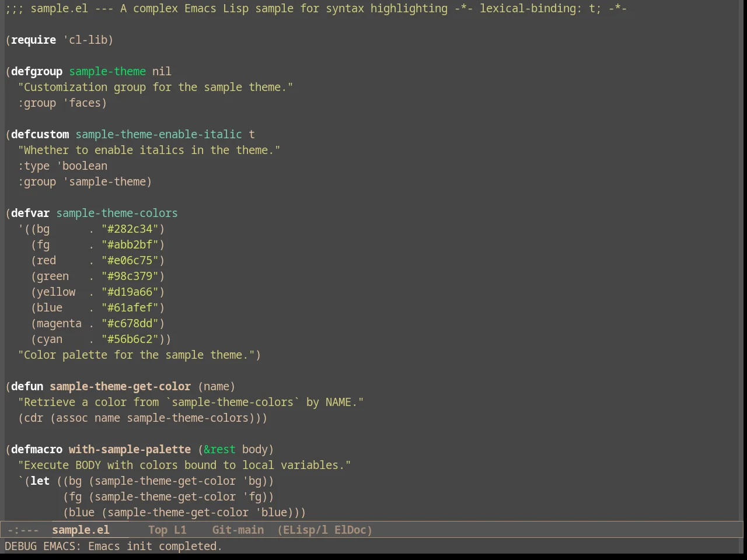Click the yellow key in the color alist
Image resolution: width=747 pixels, height=560 pixels.
click(56, 292)
